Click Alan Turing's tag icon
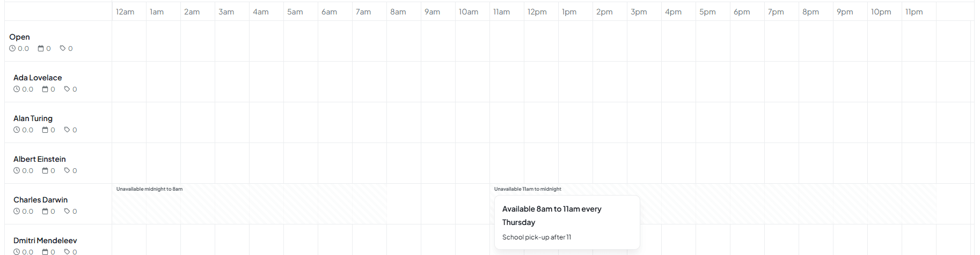 (67, 130)
